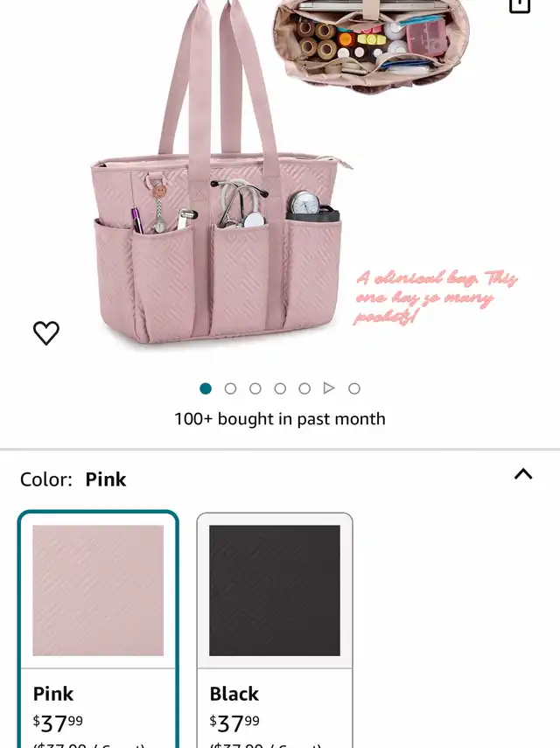Go to the third image dot
Image resolution: width=560 pixels, height=748 pixels.
pos(255,388)
